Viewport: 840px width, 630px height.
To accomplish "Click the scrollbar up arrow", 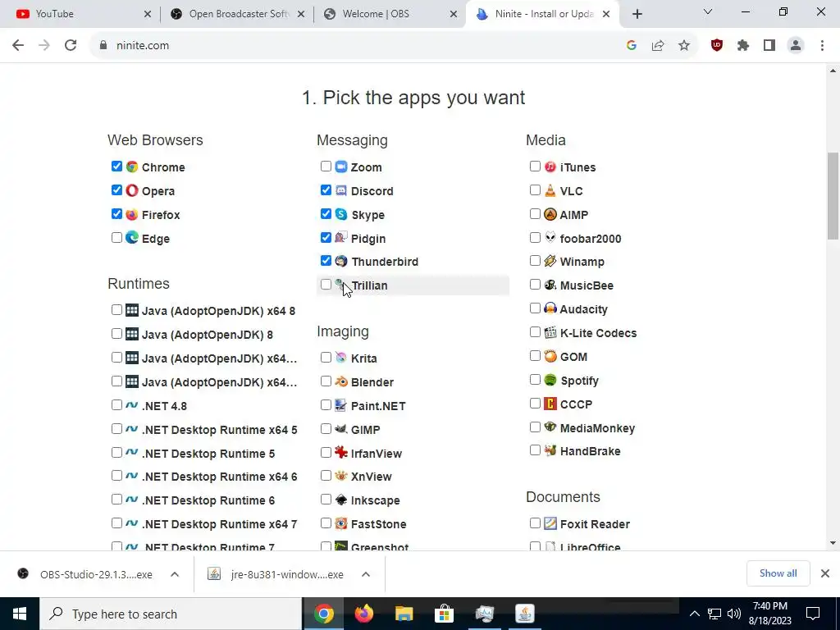I will point(833,71).
